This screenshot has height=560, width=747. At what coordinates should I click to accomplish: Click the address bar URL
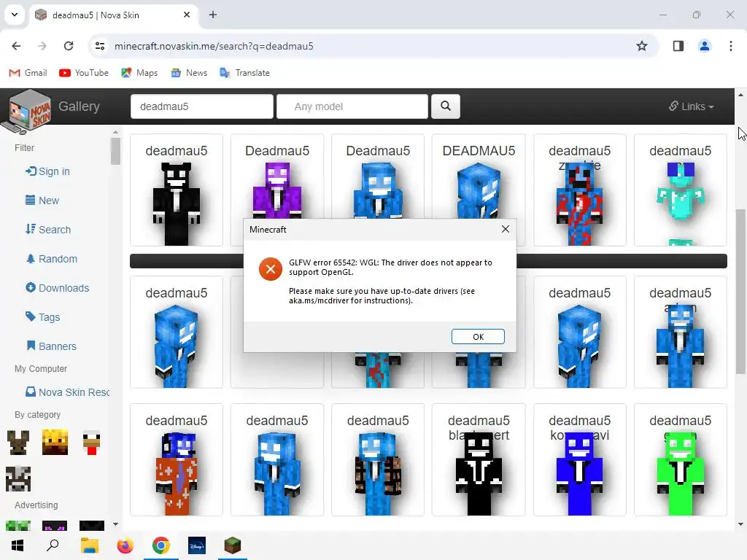214,46
